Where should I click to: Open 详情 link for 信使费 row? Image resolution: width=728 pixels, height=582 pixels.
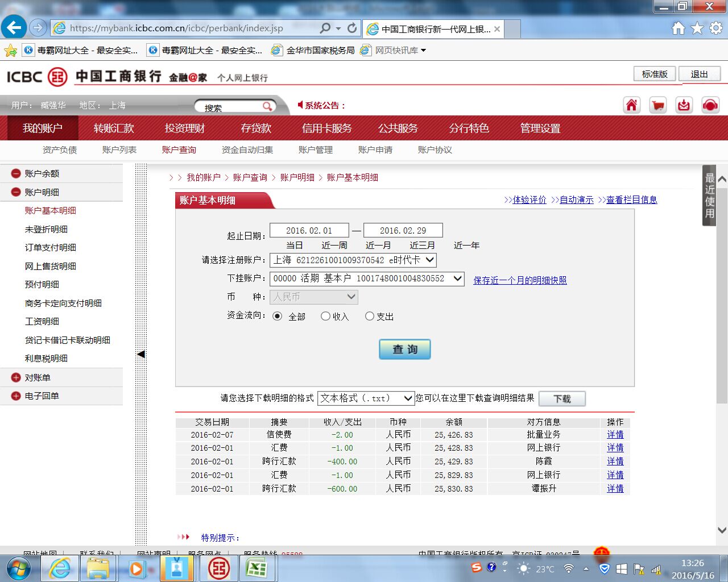(x=615, y=434)
